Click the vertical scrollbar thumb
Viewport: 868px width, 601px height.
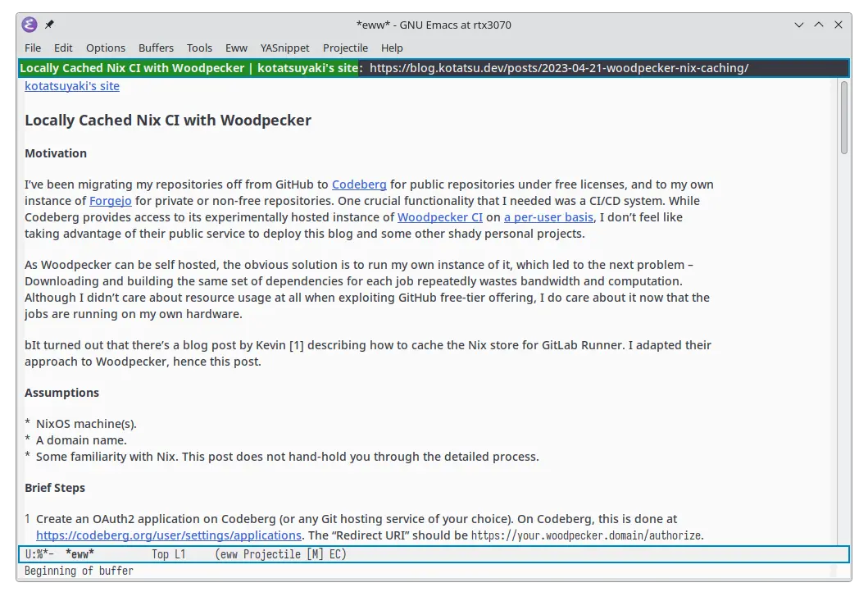click(x=843, y=117)
